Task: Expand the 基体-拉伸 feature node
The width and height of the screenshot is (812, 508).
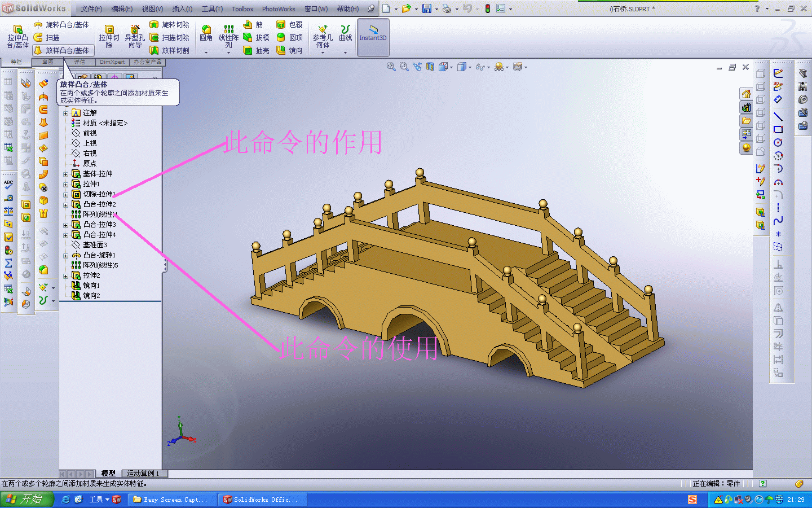Action: tap(65, 174)
